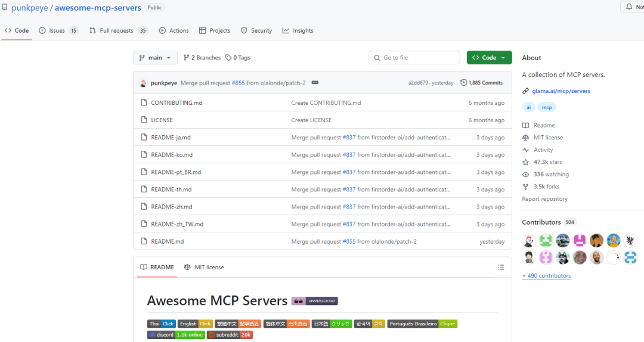Open the main branch dropdown
Image resolution: width=644 pixels, height=342 pixels.
pyautogui.click(x=155, y=58)
